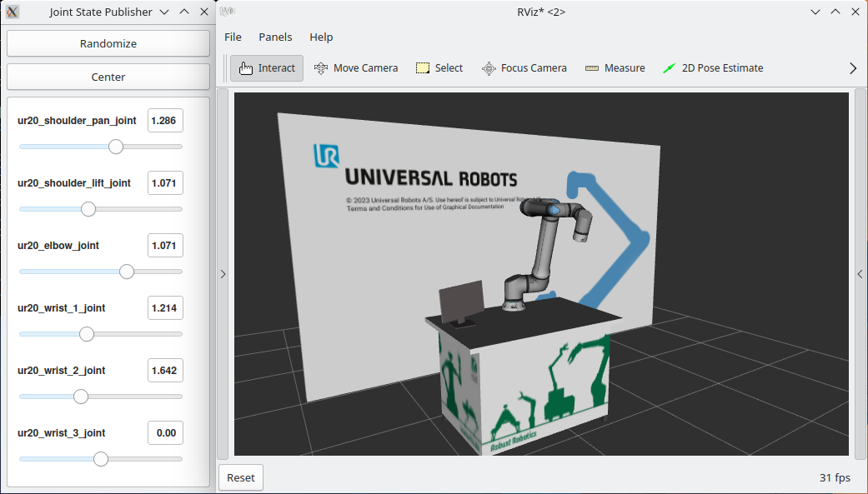Click the X11 icon in Joint State Publisher title bar

(x=13, y=12)
